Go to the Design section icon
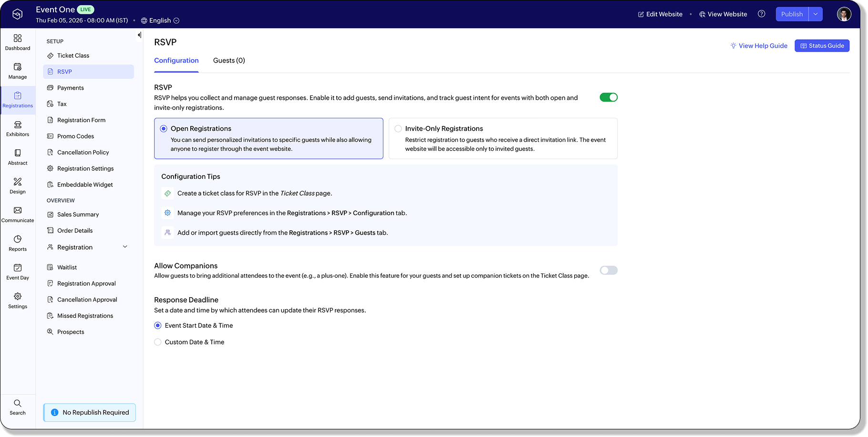Image resolution: width=868 pixels, height=437 pixels. [x=18, y=182]
